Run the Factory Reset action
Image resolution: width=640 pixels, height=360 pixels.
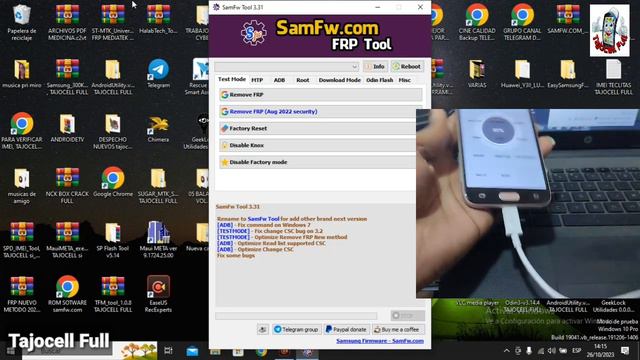point(318,129)
